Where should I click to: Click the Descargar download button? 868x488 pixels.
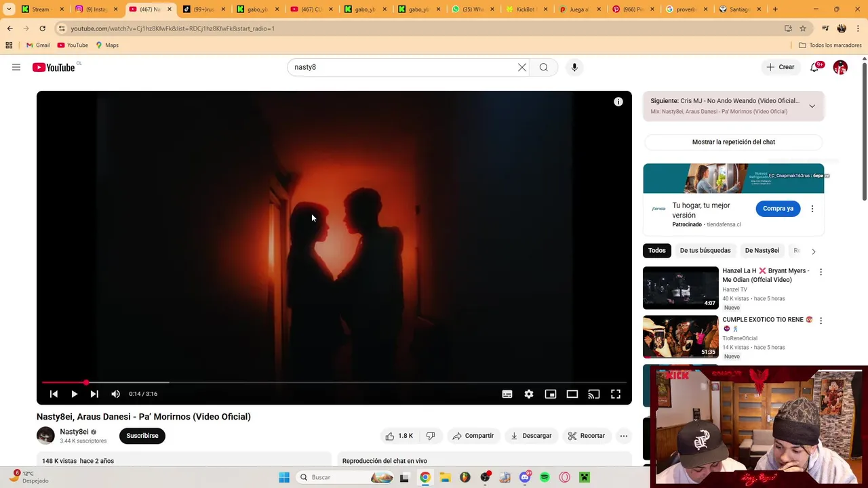click(x=531, y=436)
